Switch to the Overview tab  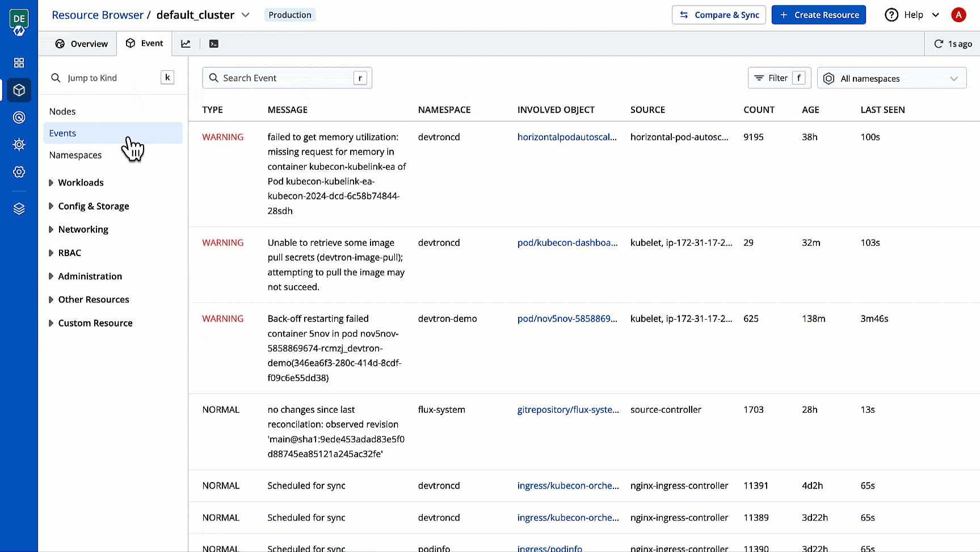81,44
